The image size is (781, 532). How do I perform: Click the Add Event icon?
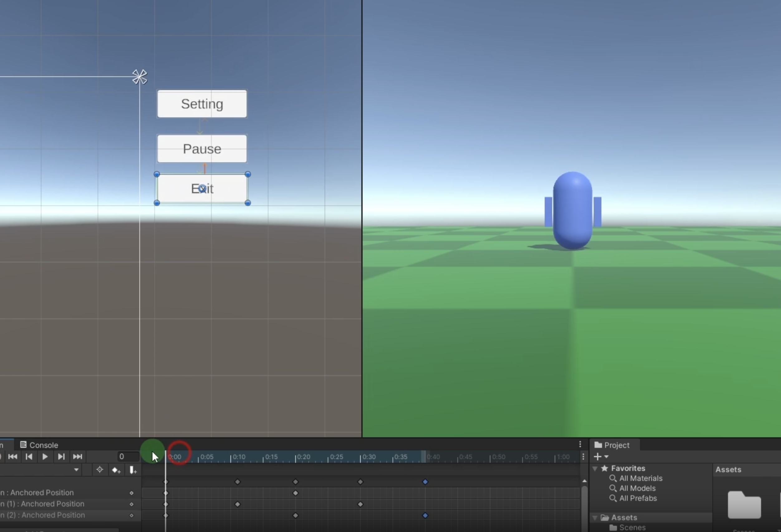click(133, 470)
